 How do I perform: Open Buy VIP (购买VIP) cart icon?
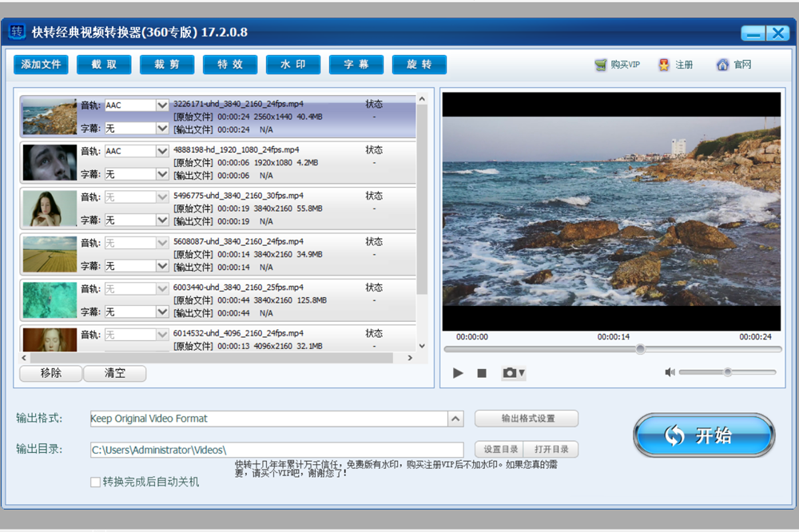click(x=601, y=66)
